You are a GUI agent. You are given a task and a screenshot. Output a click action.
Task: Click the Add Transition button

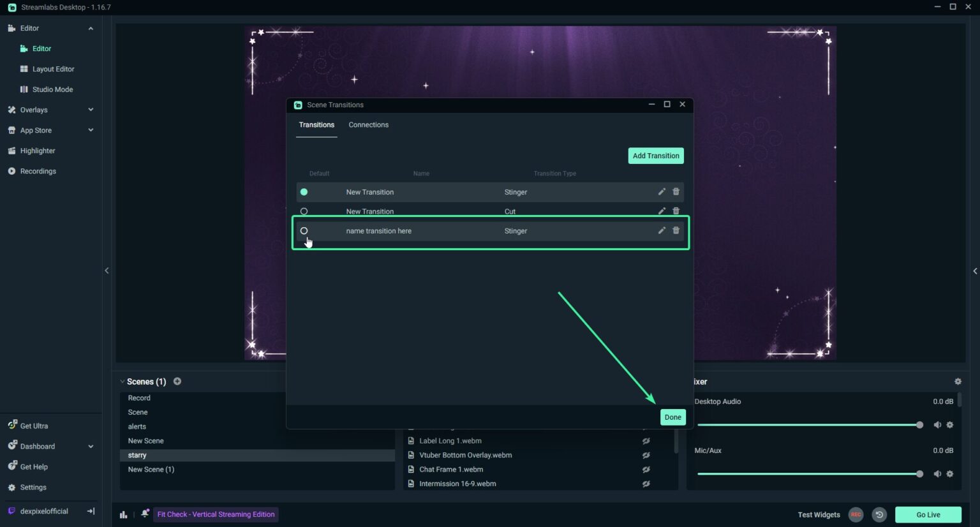pos(655,155)
